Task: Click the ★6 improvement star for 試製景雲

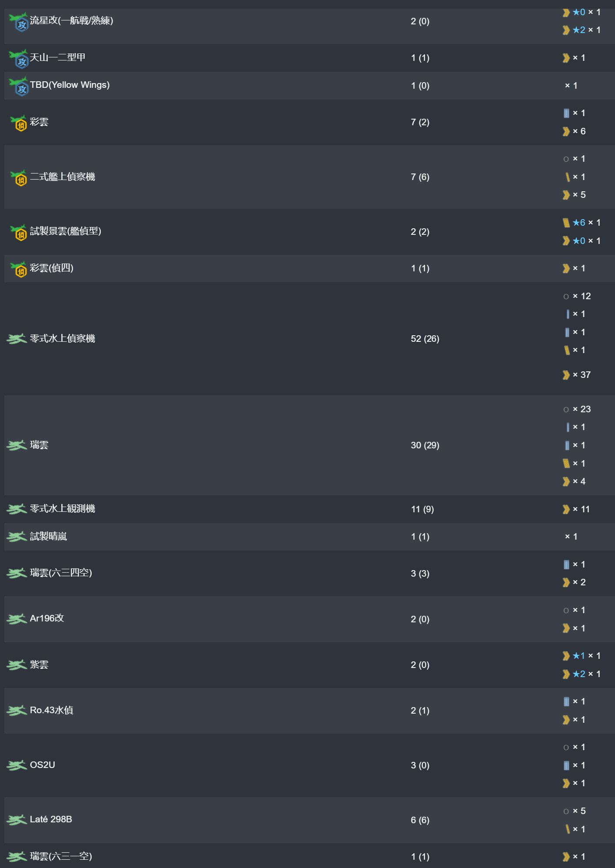Action: (x=579, y=223)
